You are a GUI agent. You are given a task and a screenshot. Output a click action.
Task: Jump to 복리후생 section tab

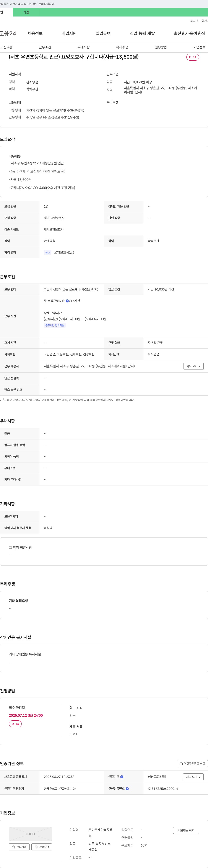pos(122,47)
